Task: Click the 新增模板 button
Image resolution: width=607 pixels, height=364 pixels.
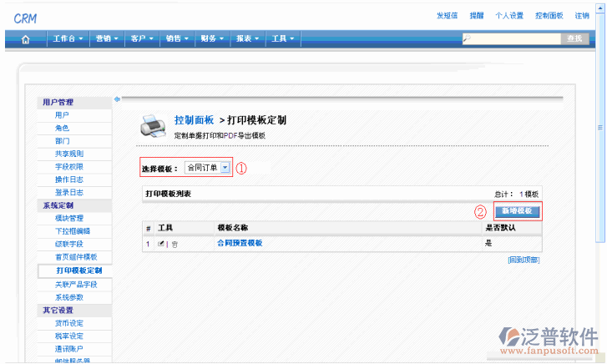Action: click(517, 211)
